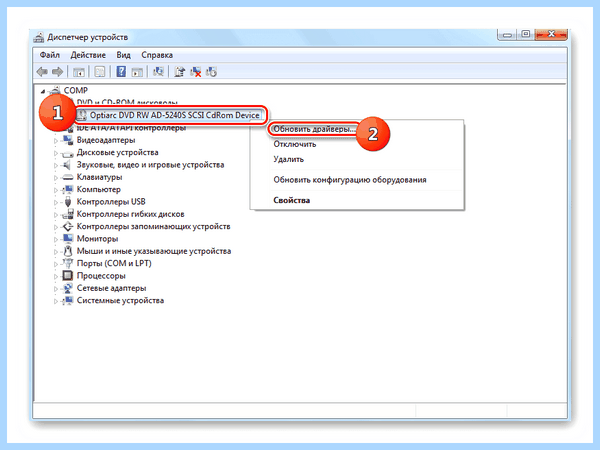Expand the Порты (COM и LPT) node arrow
This screenshot has height=450, width=600.
tap(56, 264)
